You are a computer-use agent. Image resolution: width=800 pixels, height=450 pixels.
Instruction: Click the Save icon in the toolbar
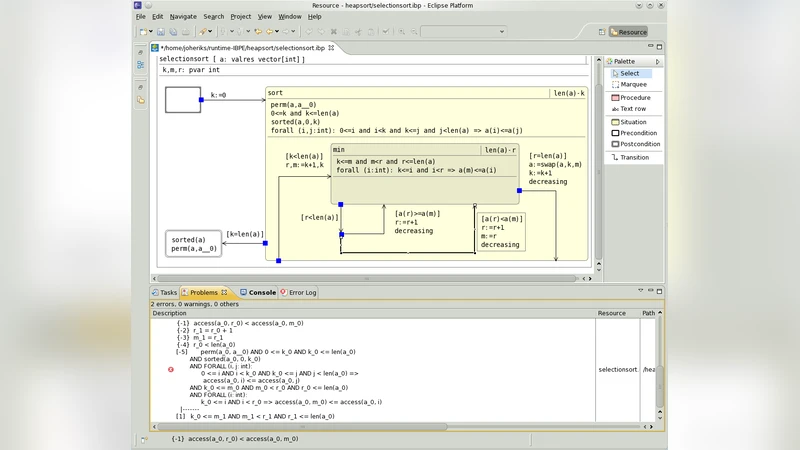click(160, 32)
